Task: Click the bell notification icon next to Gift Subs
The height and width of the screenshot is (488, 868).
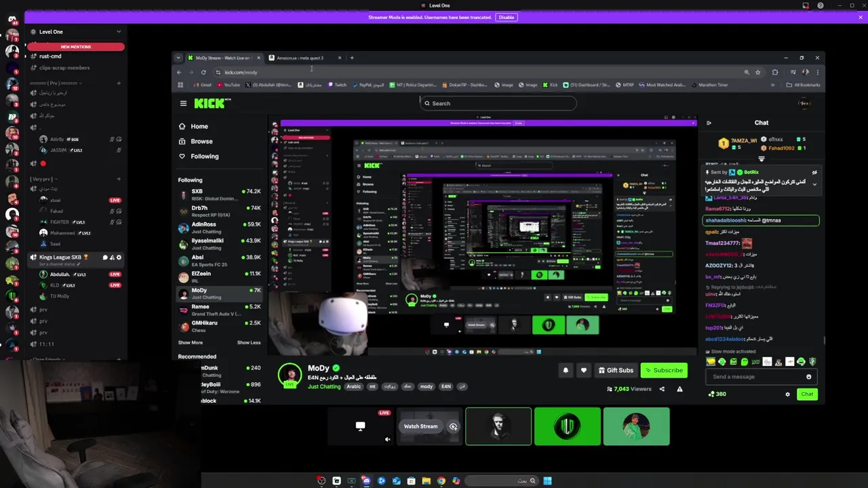Action: tap(566, 370)
